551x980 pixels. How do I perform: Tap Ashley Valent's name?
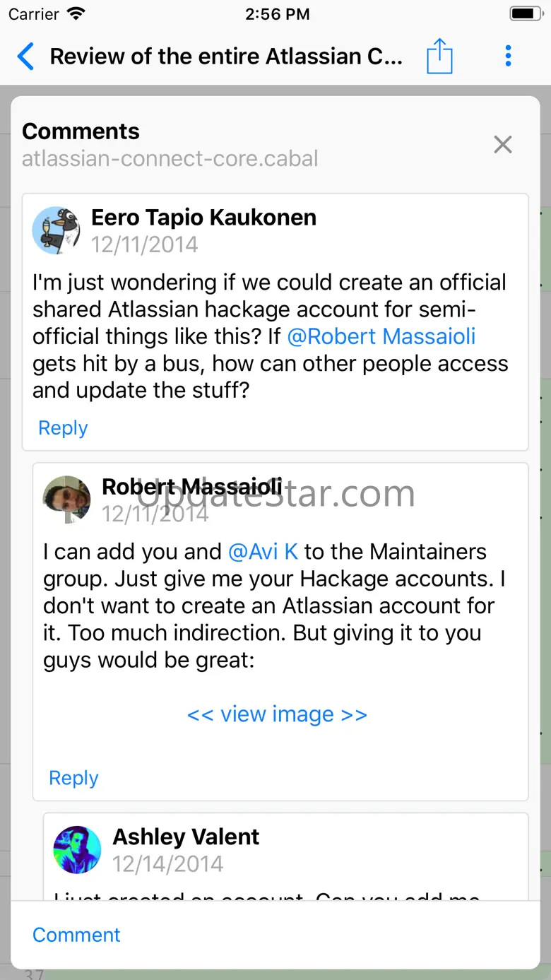(186, 837)
